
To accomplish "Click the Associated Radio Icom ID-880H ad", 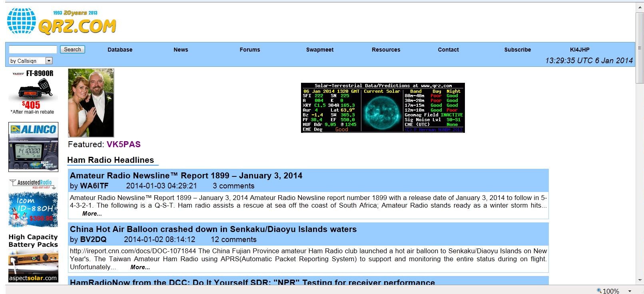I will [x=33, y=202].
